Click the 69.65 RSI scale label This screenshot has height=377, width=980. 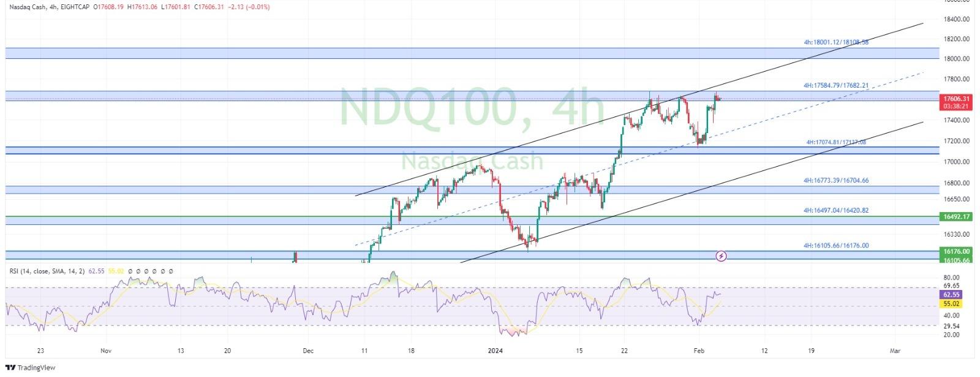(951, 286)
